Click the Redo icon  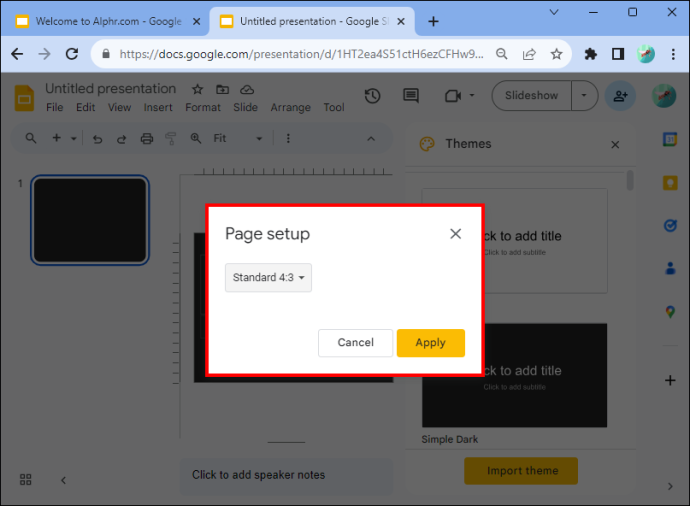coord(122,139)
